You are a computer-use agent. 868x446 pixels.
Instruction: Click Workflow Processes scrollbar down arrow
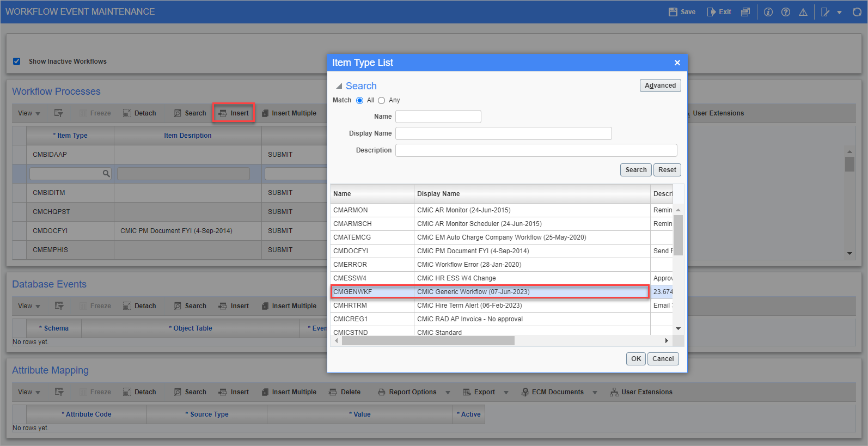pos(849,253)
